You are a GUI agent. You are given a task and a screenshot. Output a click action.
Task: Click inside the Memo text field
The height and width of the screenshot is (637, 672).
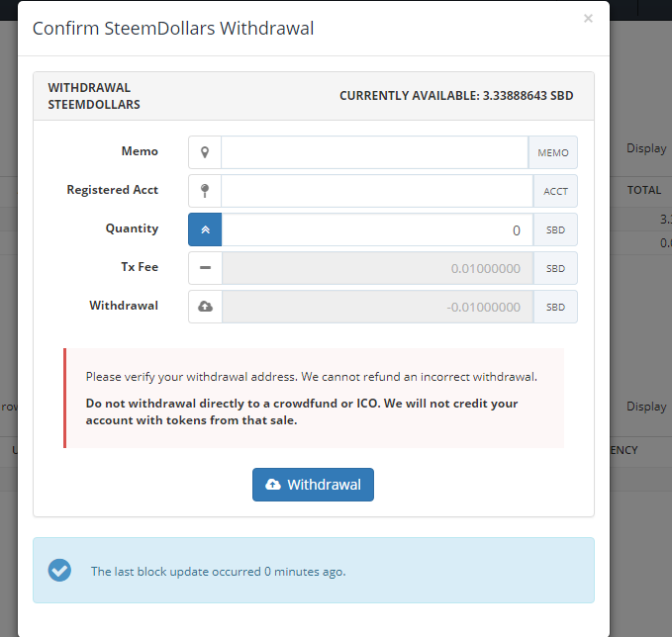pyautogui.click(x=374, y=152)
